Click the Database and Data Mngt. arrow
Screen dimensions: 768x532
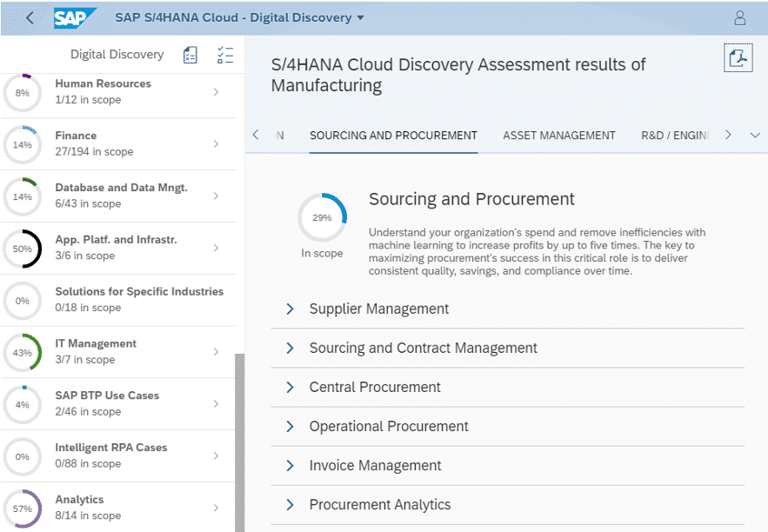click(216, 196)
